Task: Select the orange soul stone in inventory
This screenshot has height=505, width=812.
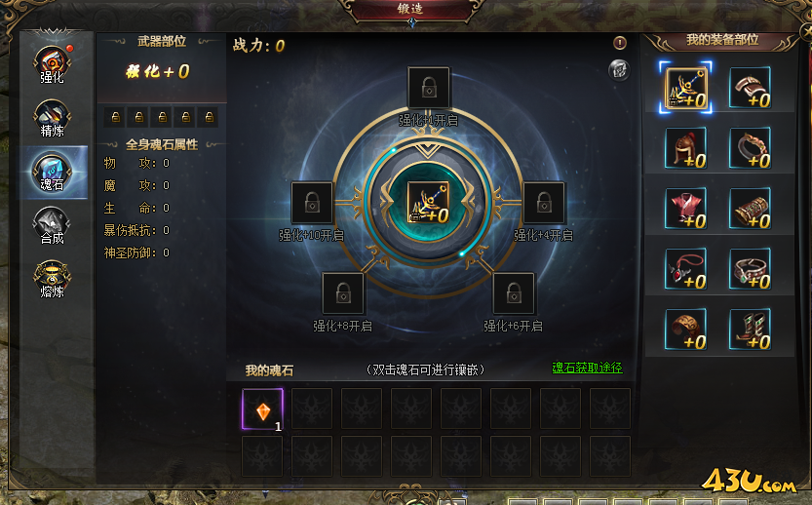Action: 262,409
